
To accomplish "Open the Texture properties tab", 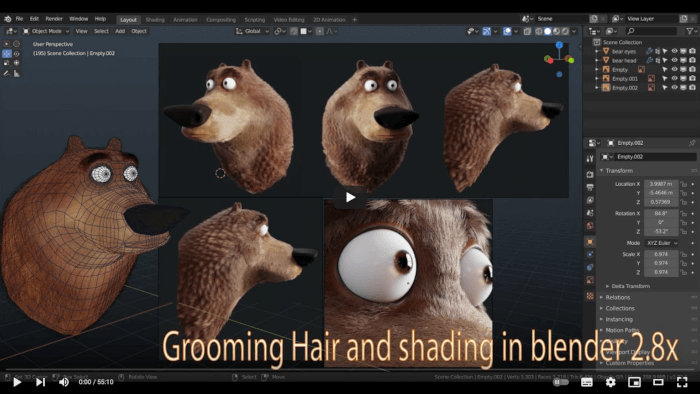I will 590,296.
